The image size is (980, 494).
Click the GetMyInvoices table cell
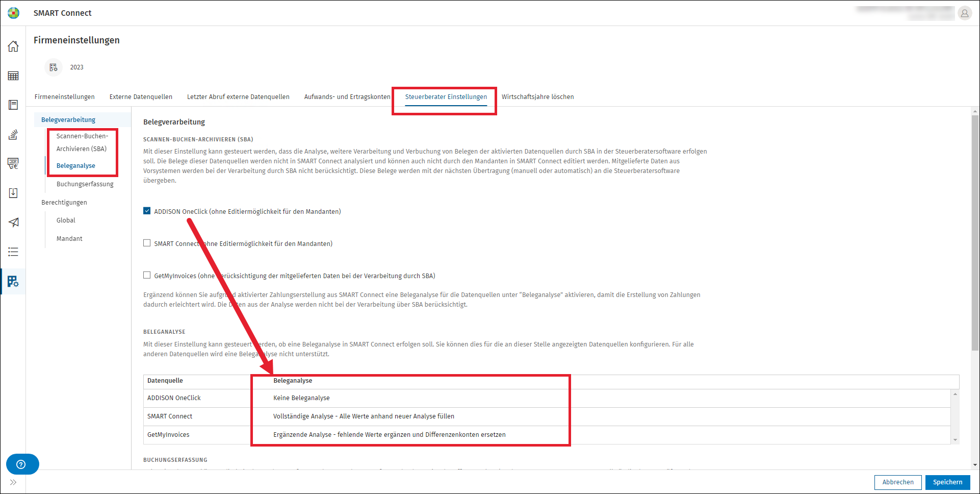(x=168, y=435)
